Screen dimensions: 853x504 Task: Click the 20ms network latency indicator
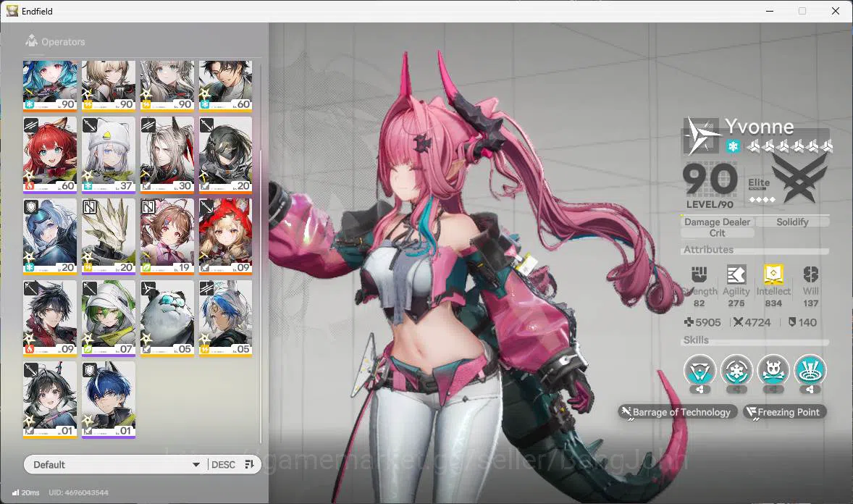25,492
